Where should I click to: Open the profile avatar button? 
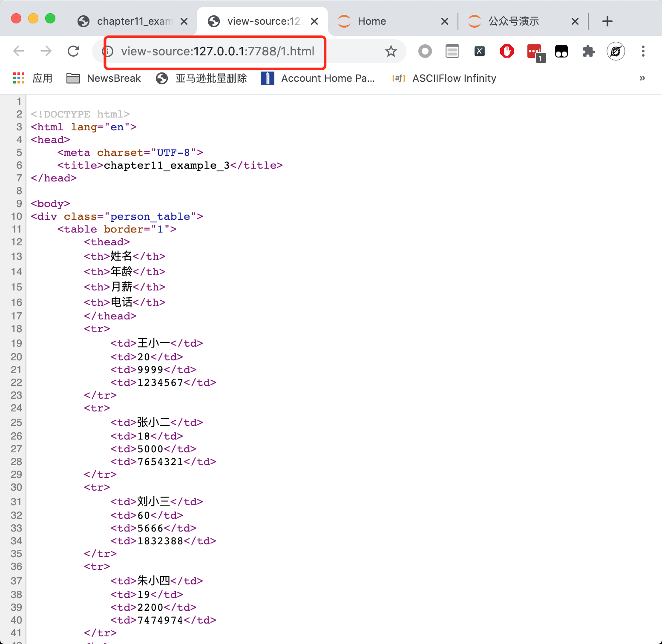[x=616, y=52]
